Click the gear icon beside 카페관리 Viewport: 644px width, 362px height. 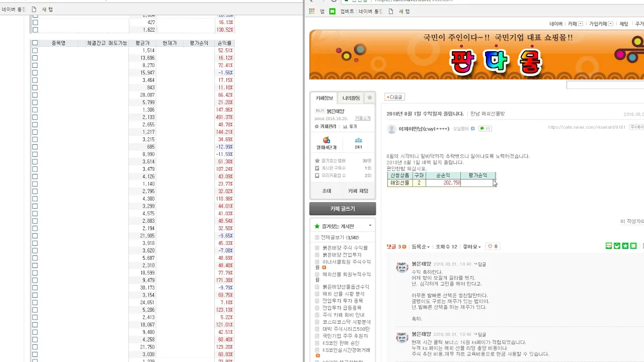pyautogui.click(x=316, y=127)
